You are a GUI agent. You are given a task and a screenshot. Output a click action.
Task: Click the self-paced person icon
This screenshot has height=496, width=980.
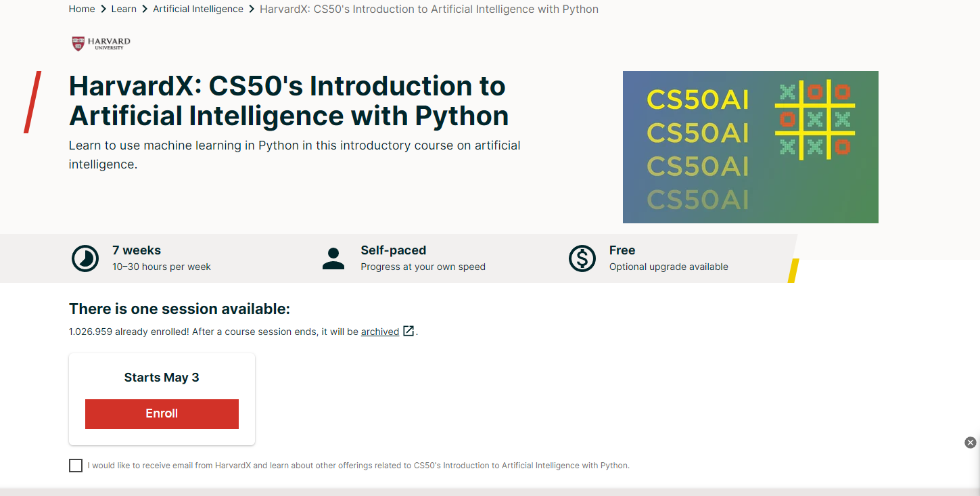pyautogui.click(x=333, y=258)
